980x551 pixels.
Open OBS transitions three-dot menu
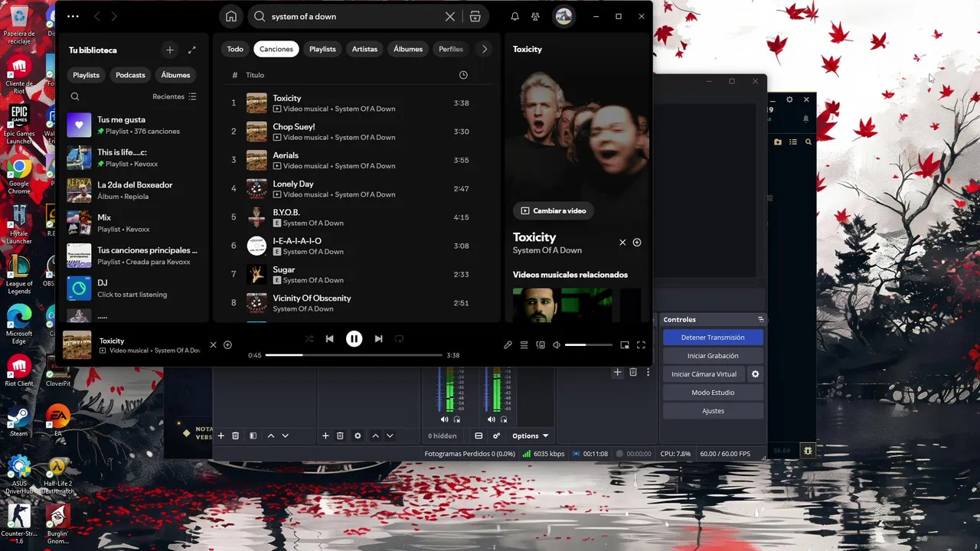pyautogui.click(x=648, y=373)
